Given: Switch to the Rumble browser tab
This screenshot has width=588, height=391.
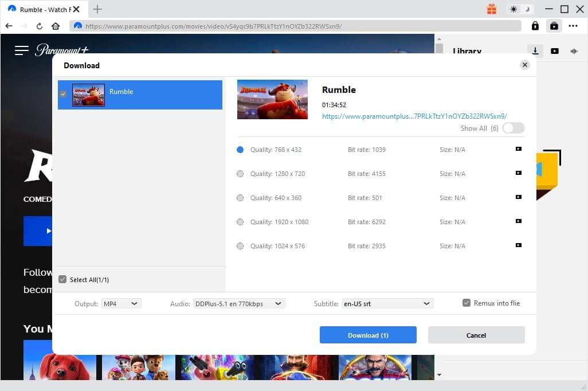Looking at the screenshot, I should (43, 9).
